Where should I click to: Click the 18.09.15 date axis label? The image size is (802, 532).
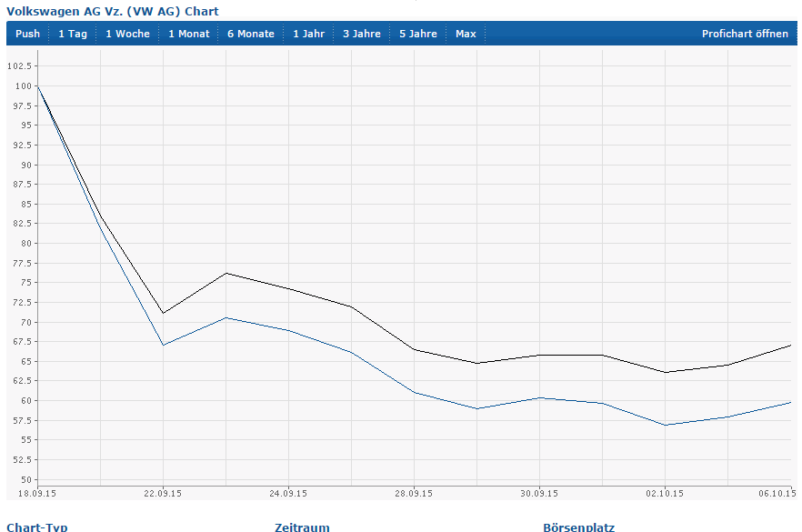pos(37,494)
